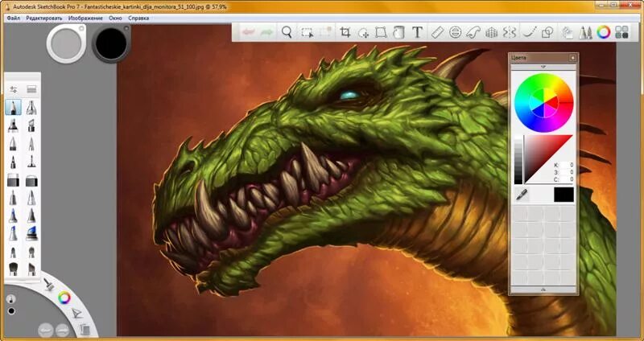Open the Окно menu

point(115,18)
